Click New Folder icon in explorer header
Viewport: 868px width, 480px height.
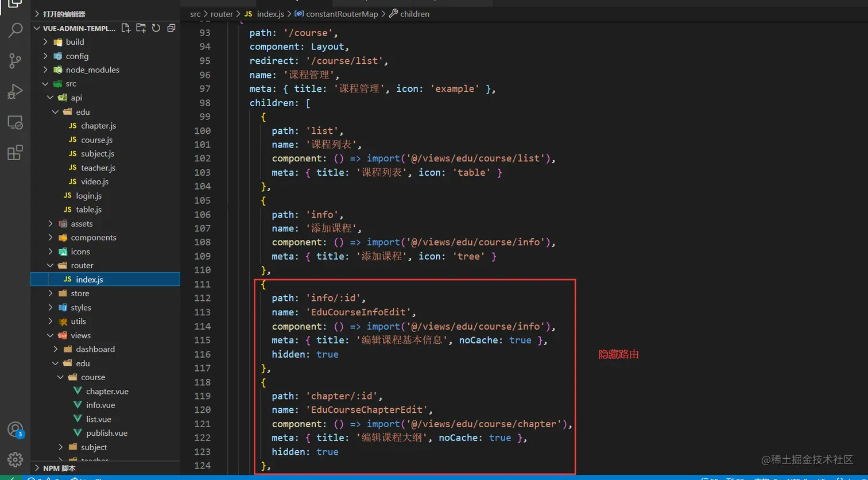(141, 28)
